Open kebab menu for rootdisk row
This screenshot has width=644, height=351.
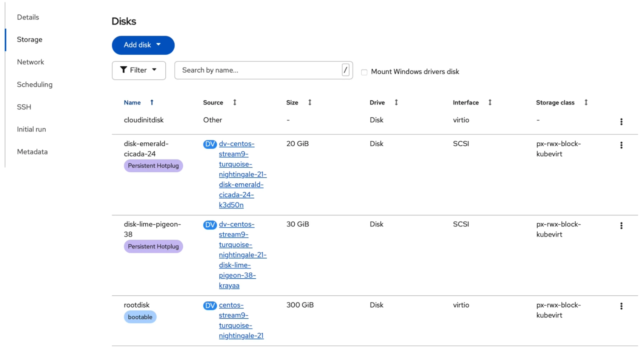621,306
